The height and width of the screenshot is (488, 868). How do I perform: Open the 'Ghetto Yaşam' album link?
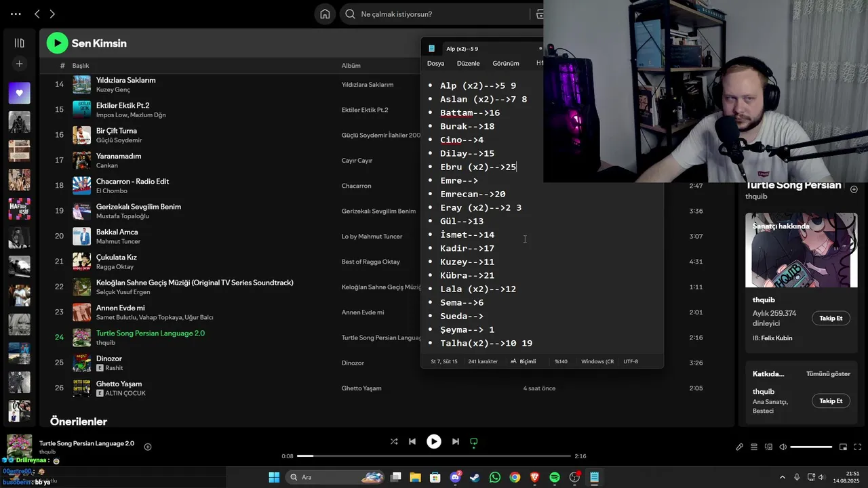(361, 388)
